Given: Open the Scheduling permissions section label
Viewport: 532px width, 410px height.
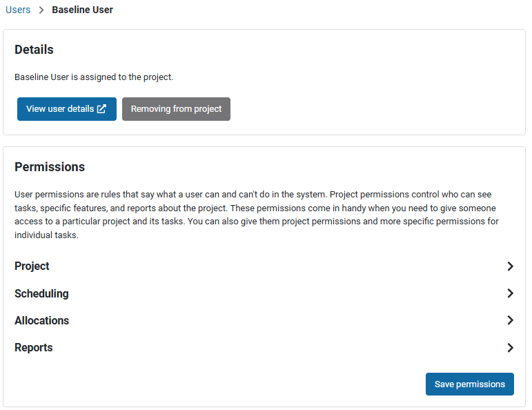Looking at the screenshot, I should (41, 293).
